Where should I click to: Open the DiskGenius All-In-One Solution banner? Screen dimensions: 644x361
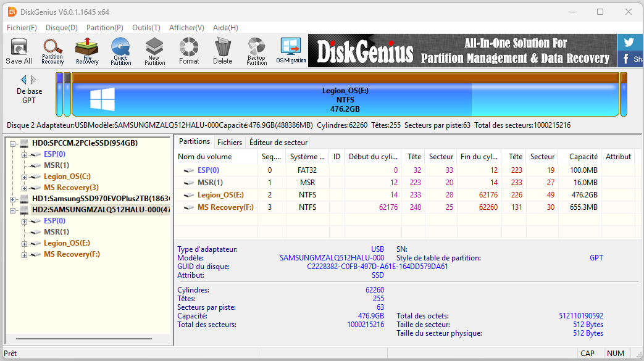pos(462,51)
